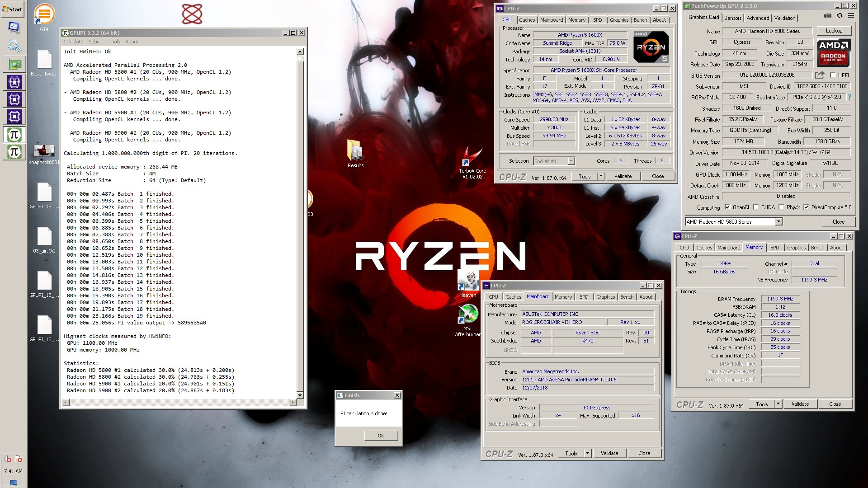Open SPD tab in CPU-Z Mainboard window
This screenshot has width=868, height=488.
pos(584,297)
